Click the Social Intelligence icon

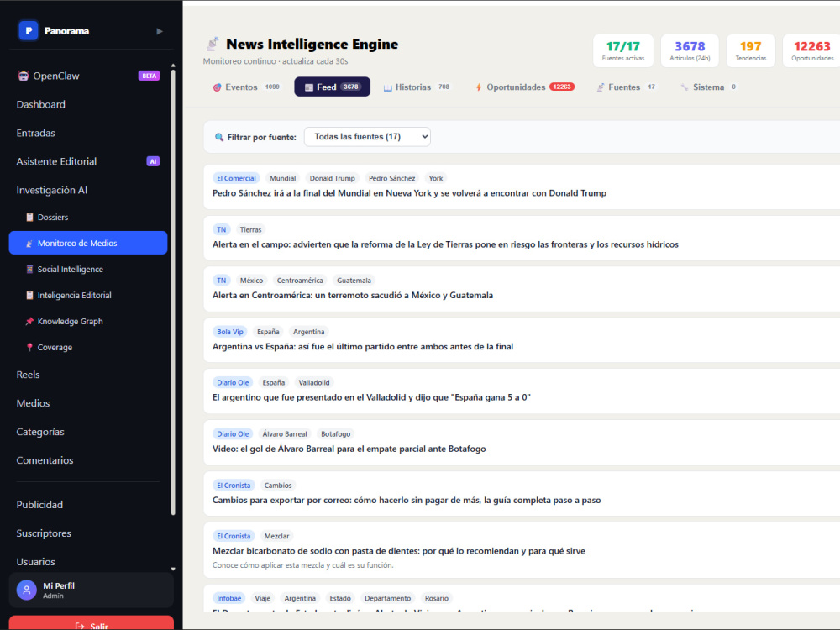pos(29,269)
